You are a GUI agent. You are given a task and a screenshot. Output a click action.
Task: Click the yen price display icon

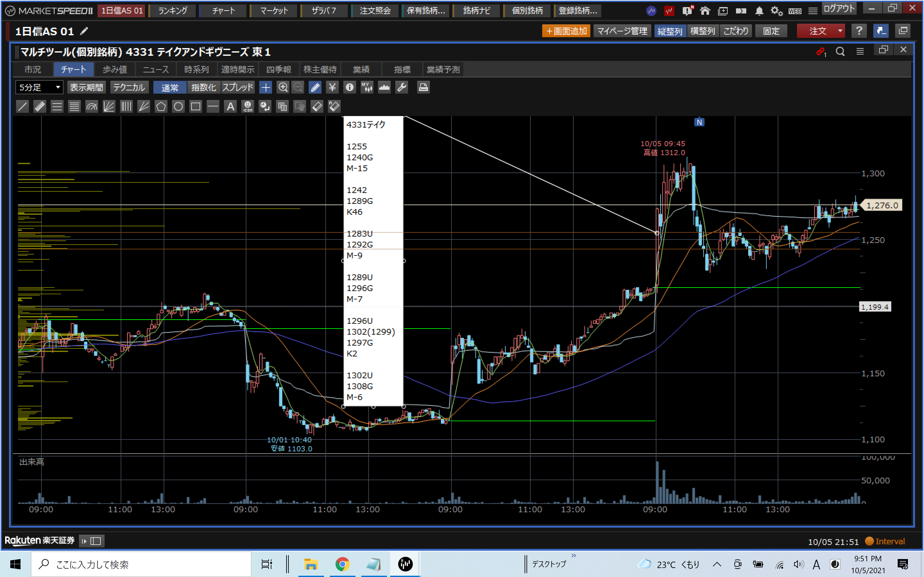(x=332, y=88)
